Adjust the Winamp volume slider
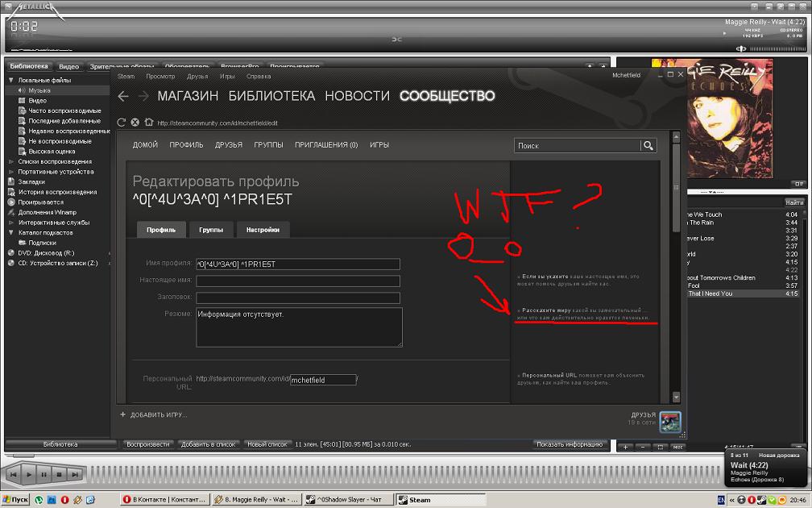812x508 pixels. pos(773,48)
